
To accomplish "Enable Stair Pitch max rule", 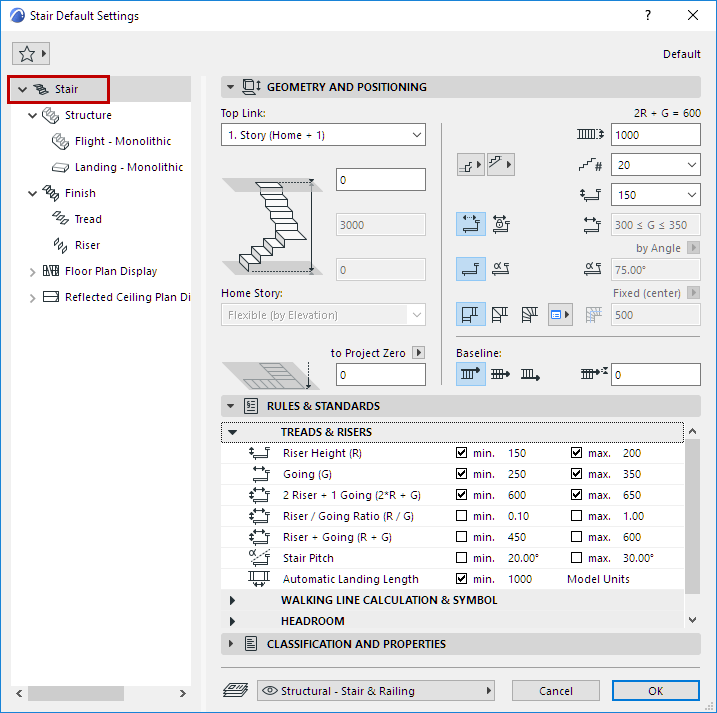I will pyautogui.click(x=576, y=558).
